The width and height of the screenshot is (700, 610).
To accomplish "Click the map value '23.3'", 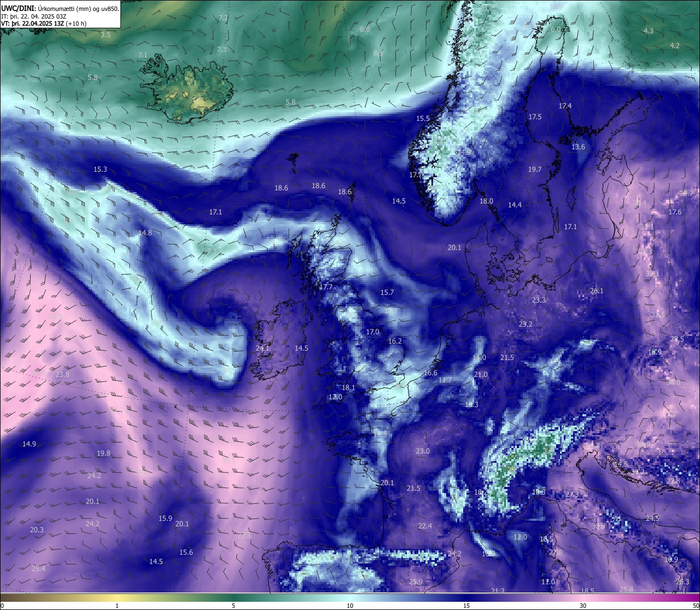I will [x=539, y=300].
